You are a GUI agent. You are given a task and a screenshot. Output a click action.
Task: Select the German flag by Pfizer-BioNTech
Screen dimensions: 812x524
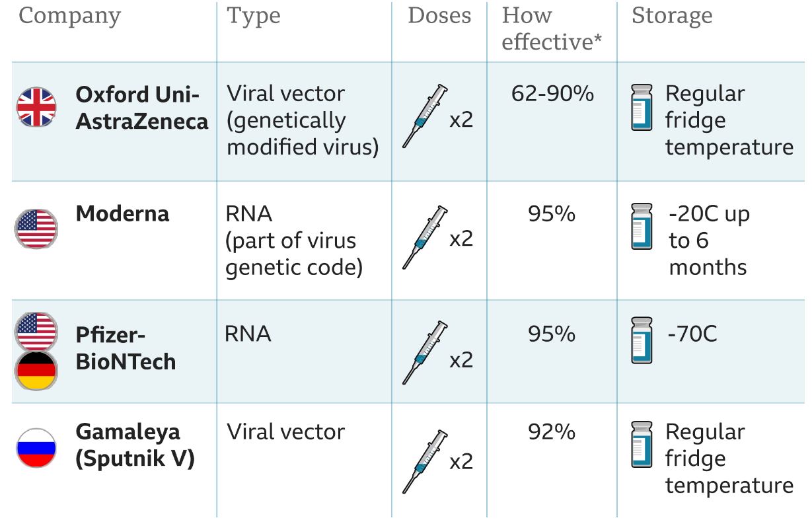[36, 371]
